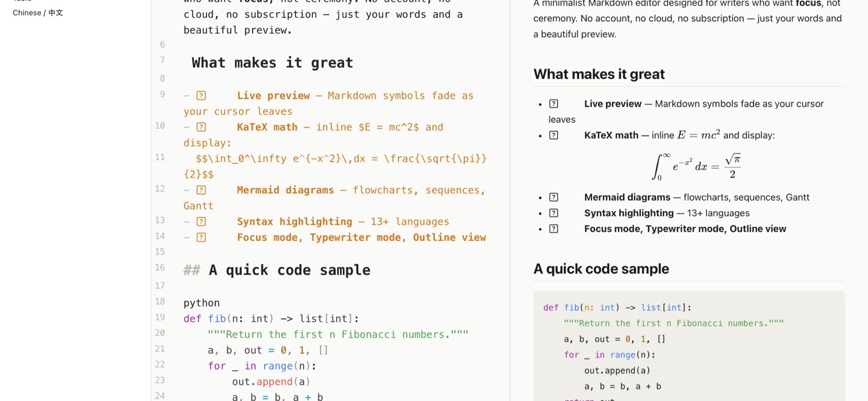Image resolution: width=868 pixels, height=401 pixels.
Task: Click "for _ in range(n):" in the editor
Action: tap(262, 366)
